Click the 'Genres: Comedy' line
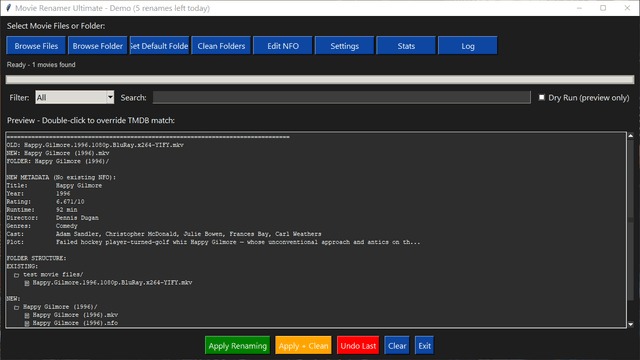Image resolution: width=640 pixels, height=360 pixels. [42, 226]
